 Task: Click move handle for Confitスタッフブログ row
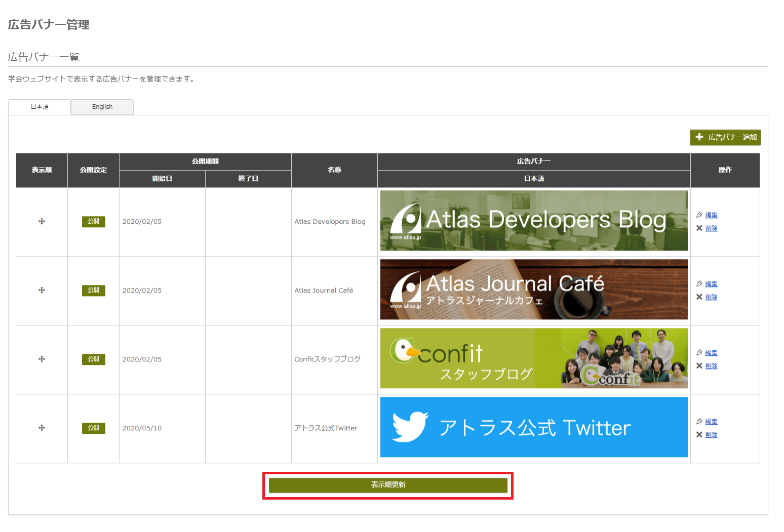pyautogui.click(x=42, y=359)
